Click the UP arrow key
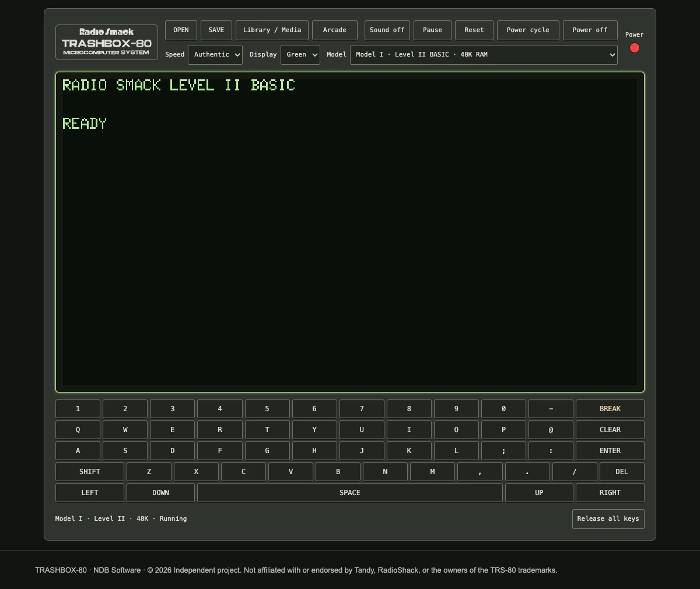The height and width of the screenshot is (589, 700). point(539,493)
